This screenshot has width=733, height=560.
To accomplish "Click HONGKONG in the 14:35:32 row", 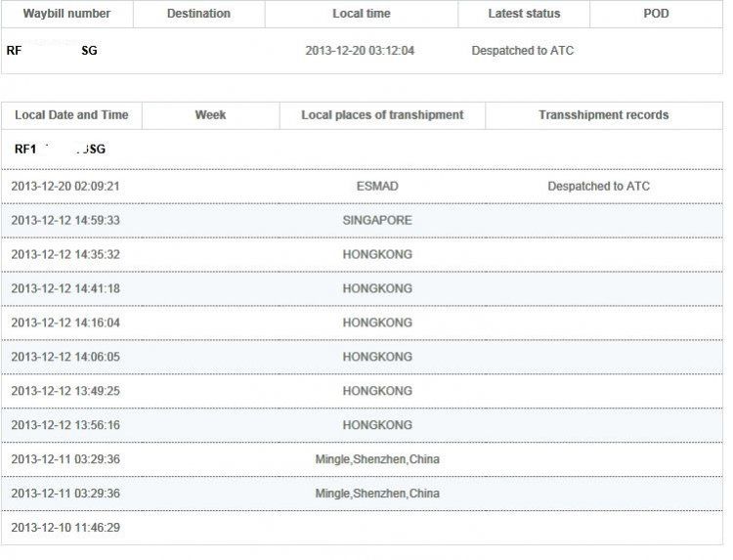I will click(x=377, y=254).
